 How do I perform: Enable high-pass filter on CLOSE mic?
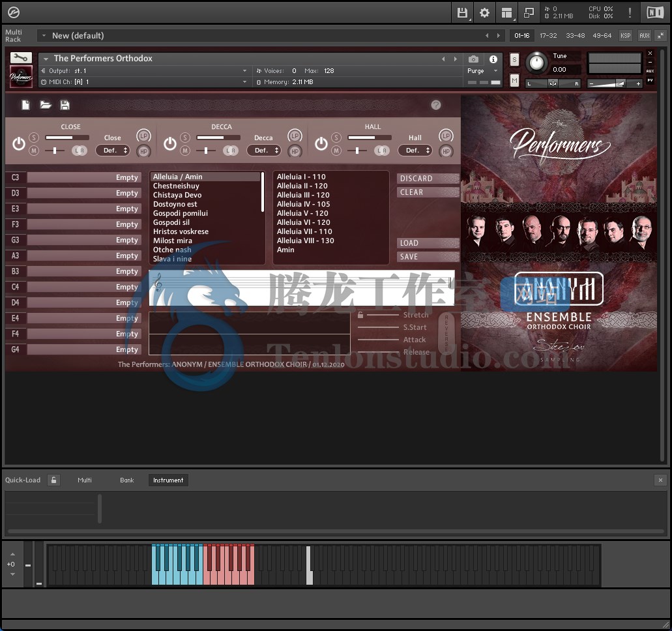pos(143,151)
